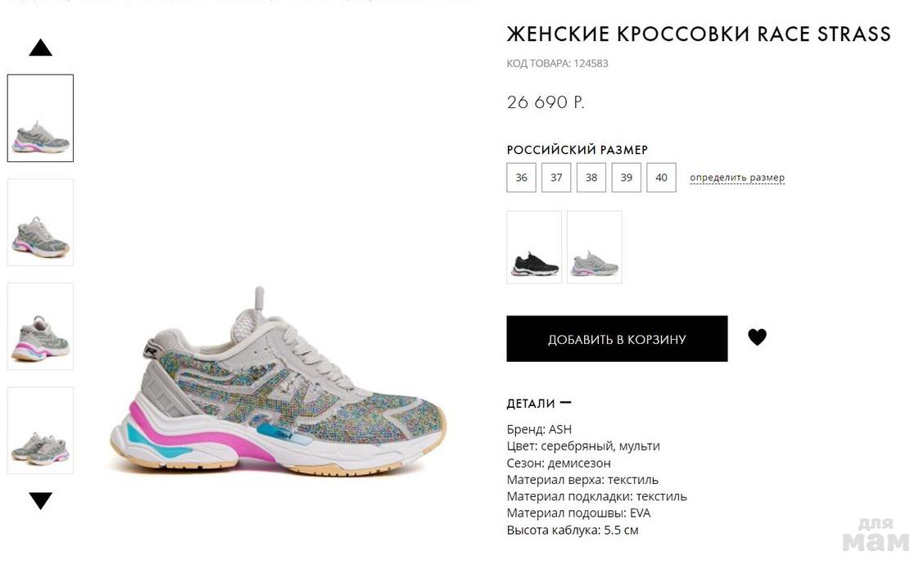Viewport: 924px width, 565px height.
Task: Collapse the ДЕТАЛИ section minus icon
Action: (x=565, y=403)
